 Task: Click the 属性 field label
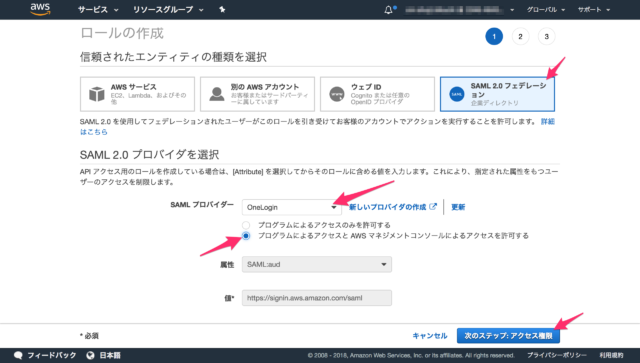227,265
